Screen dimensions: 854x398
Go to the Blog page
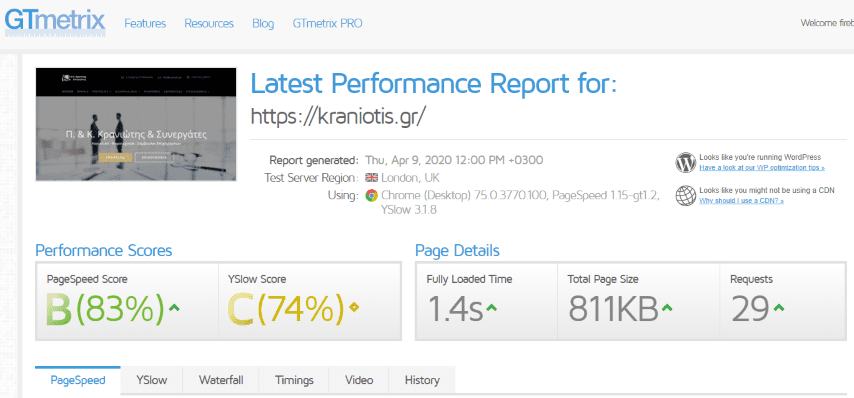[263, 23]
